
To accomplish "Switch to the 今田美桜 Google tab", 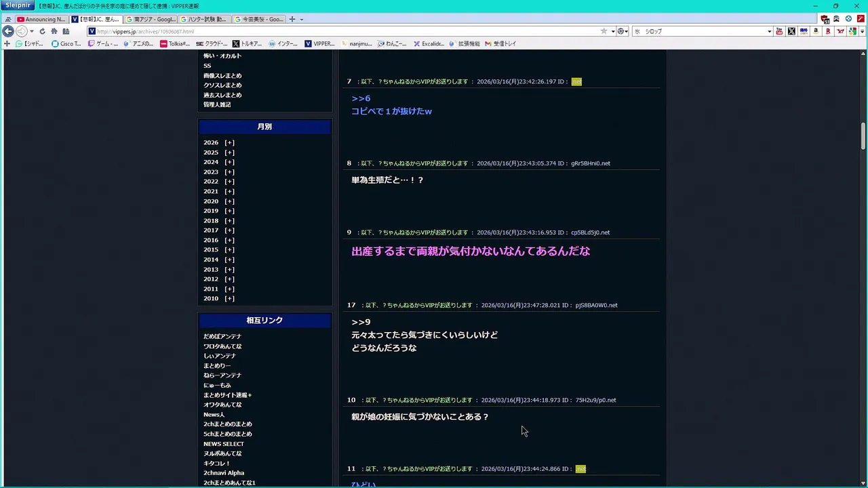I will pyautogui.click(x=259, y=19).
